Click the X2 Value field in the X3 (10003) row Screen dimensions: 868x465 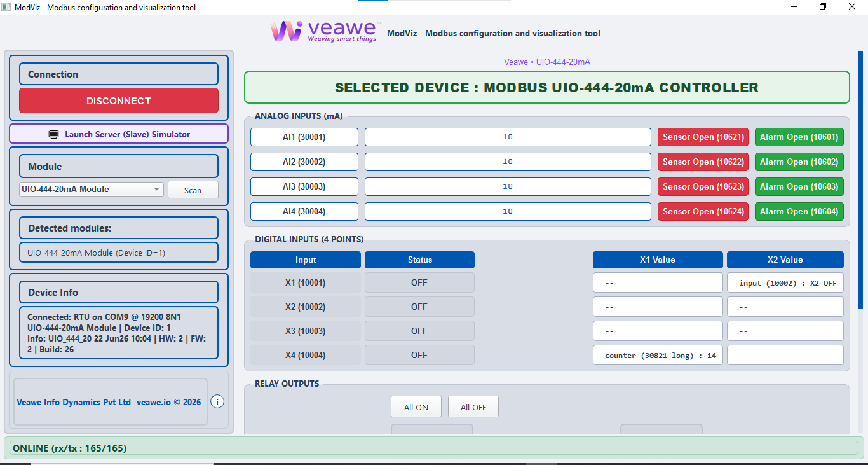coord(785,331)
